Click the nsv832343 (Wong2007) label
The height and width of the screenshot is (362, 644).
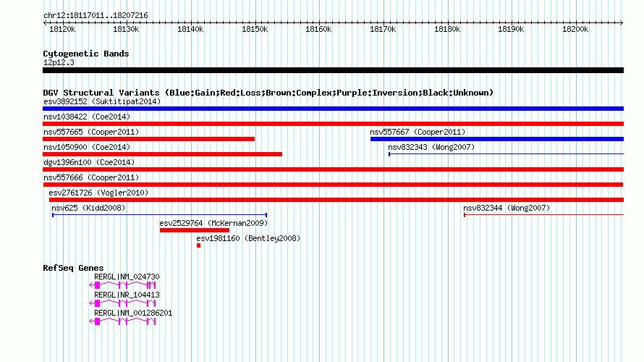pos(431,147)
